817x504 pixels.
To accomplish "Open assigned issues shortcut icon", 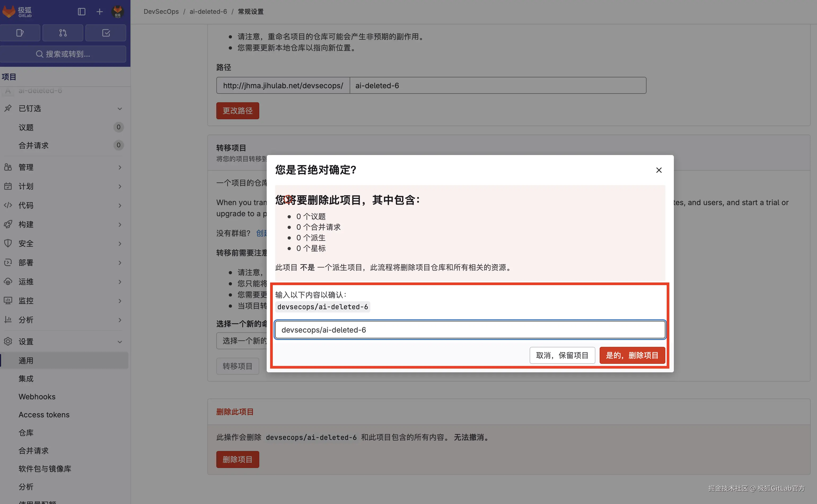I will [x=20, y=33].
